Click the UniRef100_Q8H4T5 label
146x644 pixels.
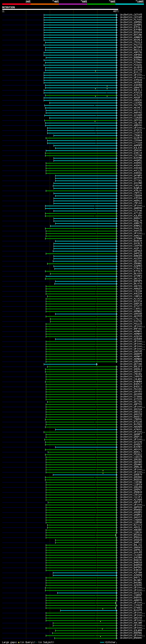click(x=131, y=88)
